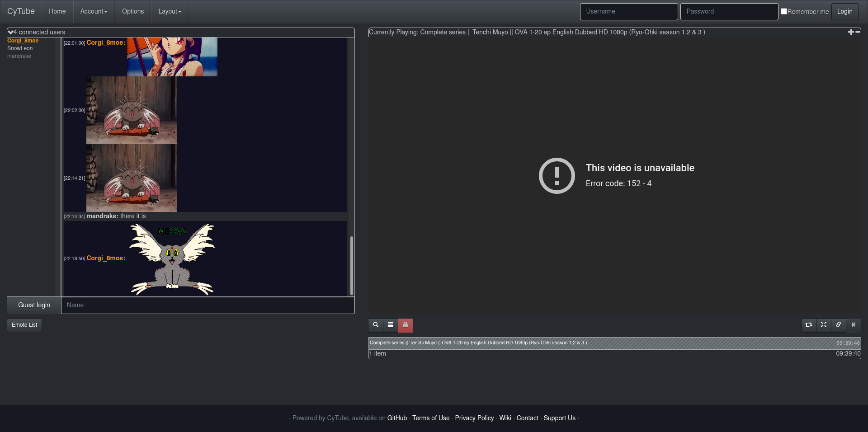
Task: Shrink the video player with the minus icon
Action: point(858,32)
